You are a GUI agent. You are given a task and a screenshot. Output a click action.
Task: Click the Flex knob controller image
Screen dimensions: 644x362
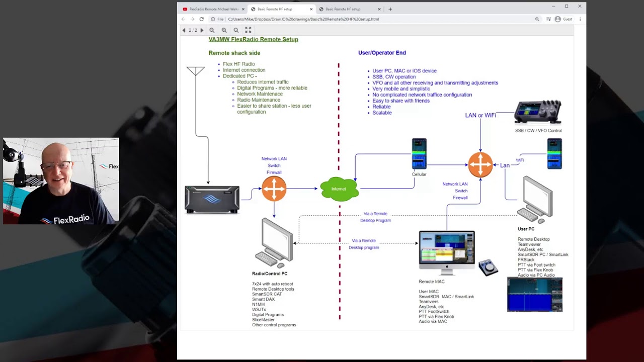(488, 267)
